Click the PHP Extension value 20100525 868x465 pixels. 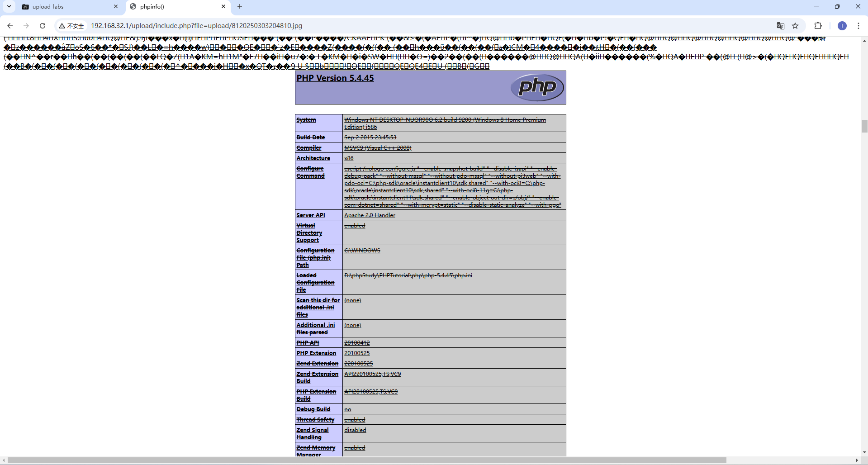tap(357, 353)
